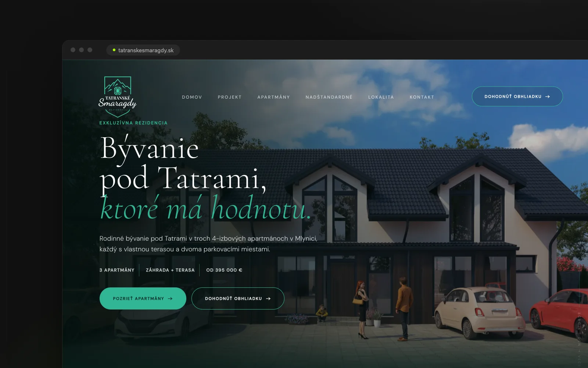Screen dimensions: 588x368
Task: Click the 'Exkluzívna rezidencia' label
Action: pyautogui.click(x=133, y=123)
